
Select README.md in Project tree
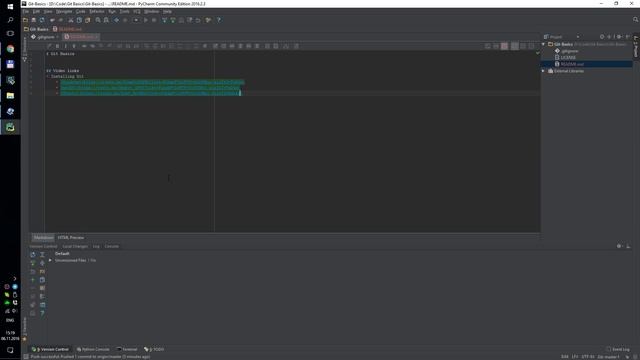[569, 64]
